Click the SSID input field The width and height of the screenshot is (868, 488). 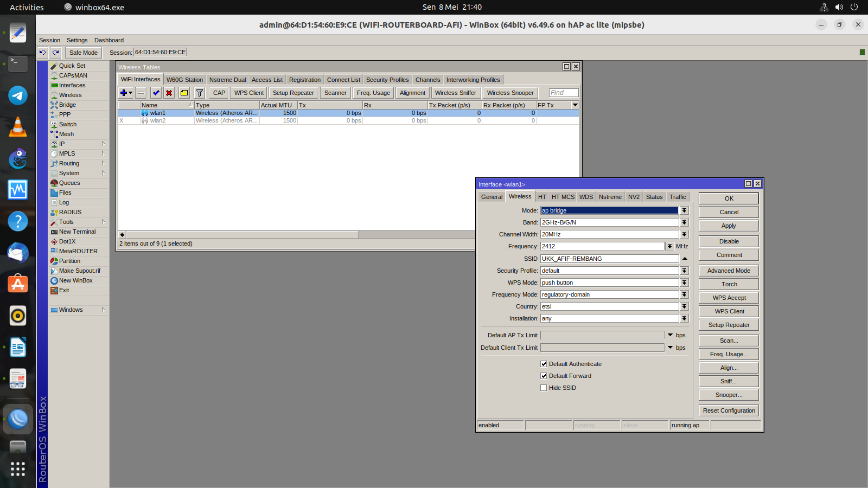(x=610, y=259)
